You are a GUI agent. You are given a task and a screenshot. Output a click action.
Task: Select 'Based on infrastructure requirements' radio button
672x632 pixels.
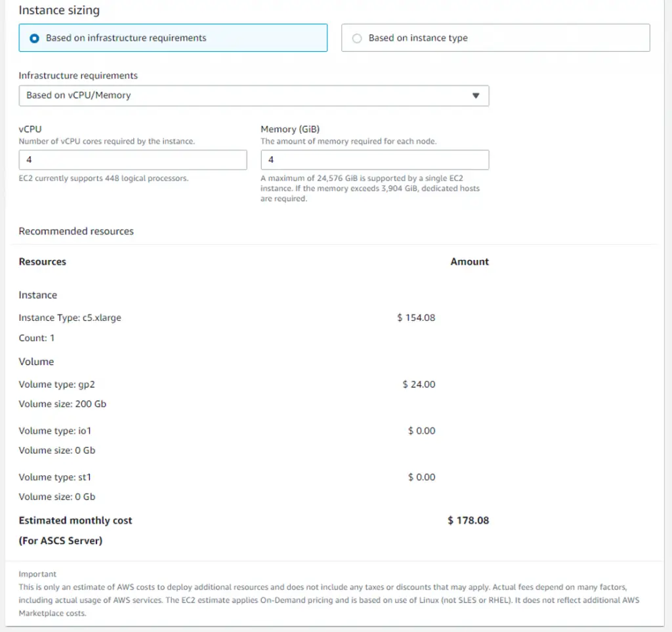click(x=34, y=38)
